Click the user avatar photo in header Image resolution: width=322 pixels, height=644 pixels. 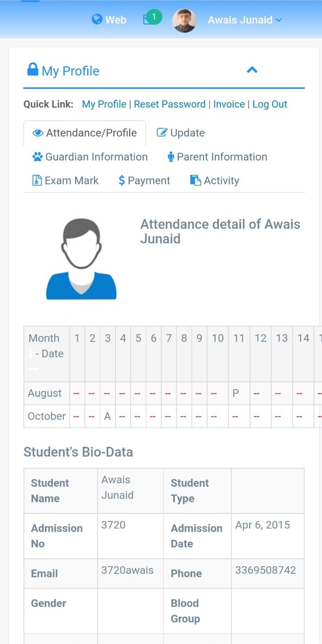click(184, 20)
